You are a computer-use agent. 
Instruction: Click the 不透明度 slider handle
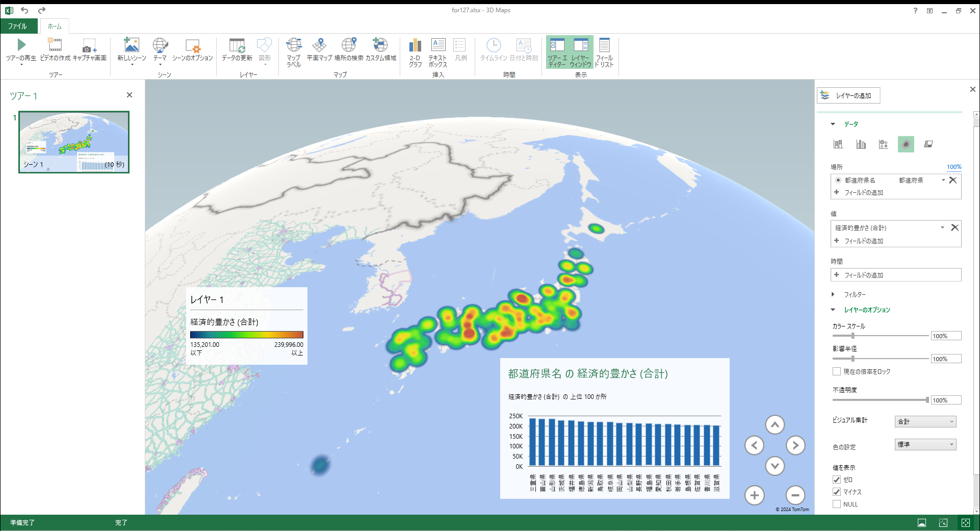tap(927, 400)
